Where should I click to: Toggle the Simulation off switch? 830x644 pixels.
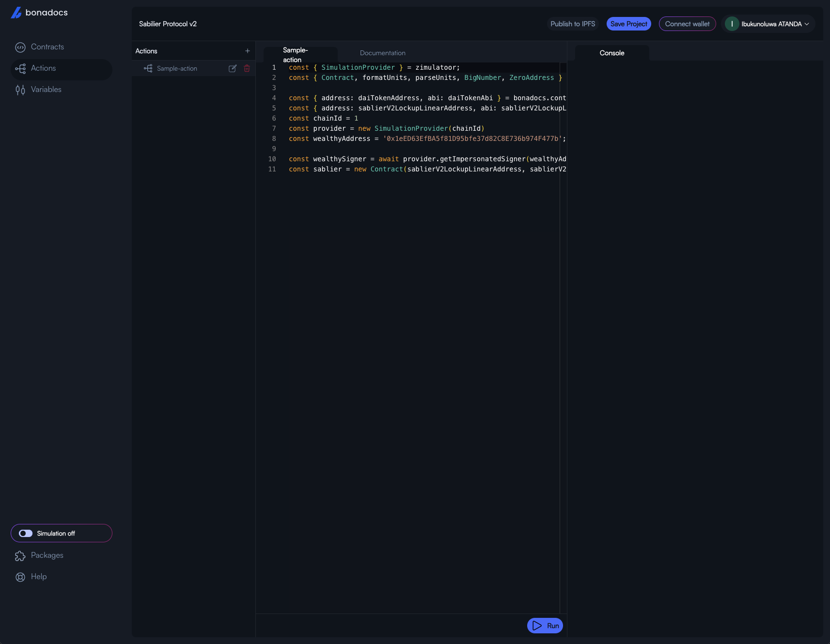(26, 533)
